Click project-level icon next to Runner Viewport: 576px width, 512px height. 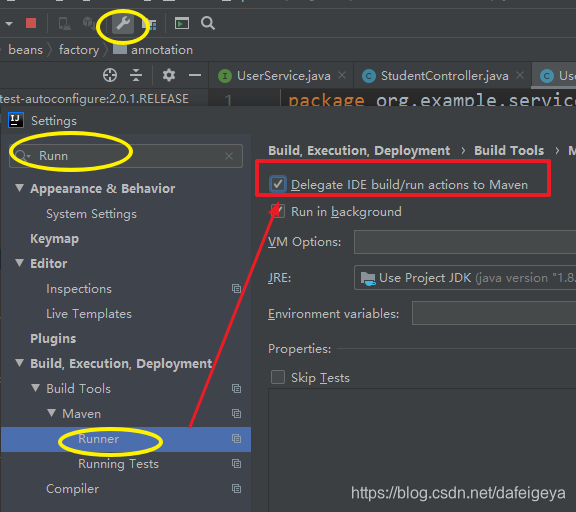[x=237, y=439]
